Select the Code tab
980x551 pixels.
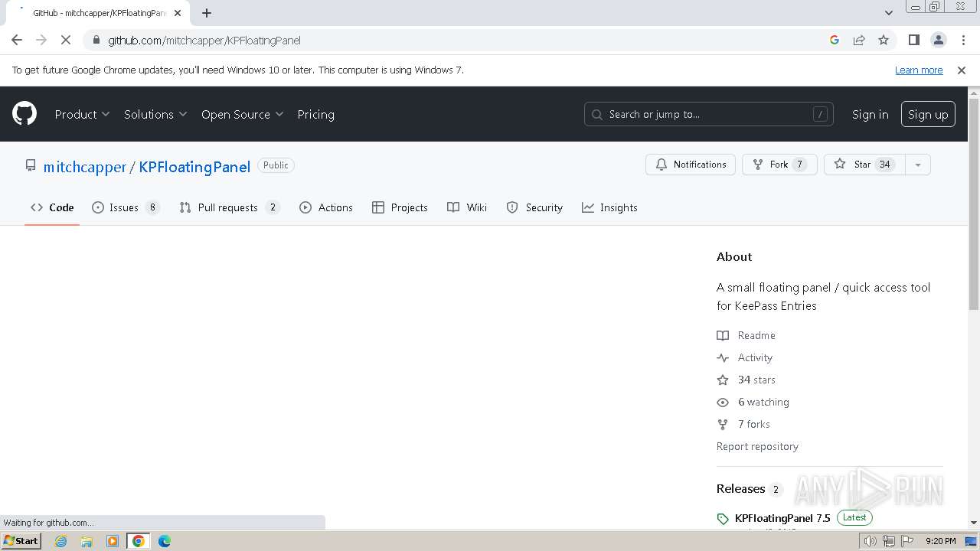point(52,207)
